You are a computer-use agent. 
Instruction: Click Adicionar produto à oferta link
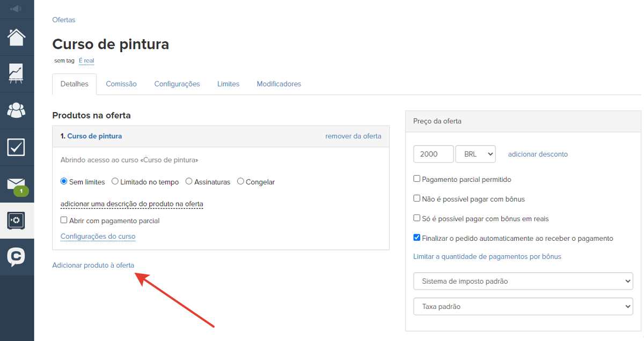pyautogui.click(x=93, y=265)
